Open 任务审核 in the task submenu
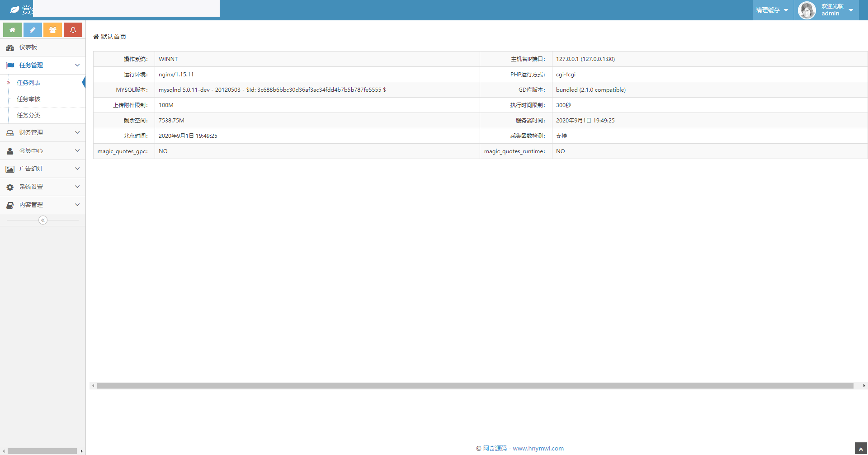 pyautogui.click(x=28, y=99)
